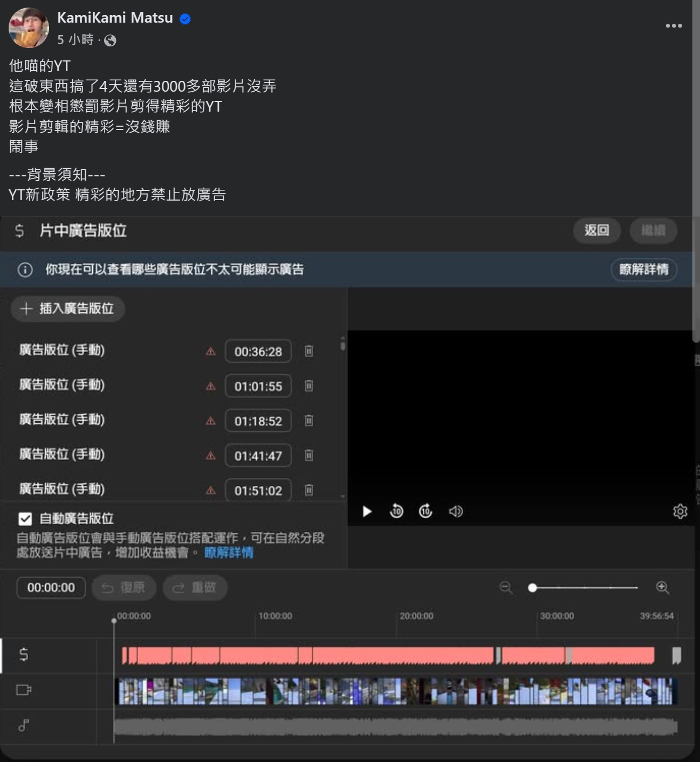This screenshot has height=762, width=700.
Task: Toggle the 自動廣告版位 checkbox
Action: [25, 519]
